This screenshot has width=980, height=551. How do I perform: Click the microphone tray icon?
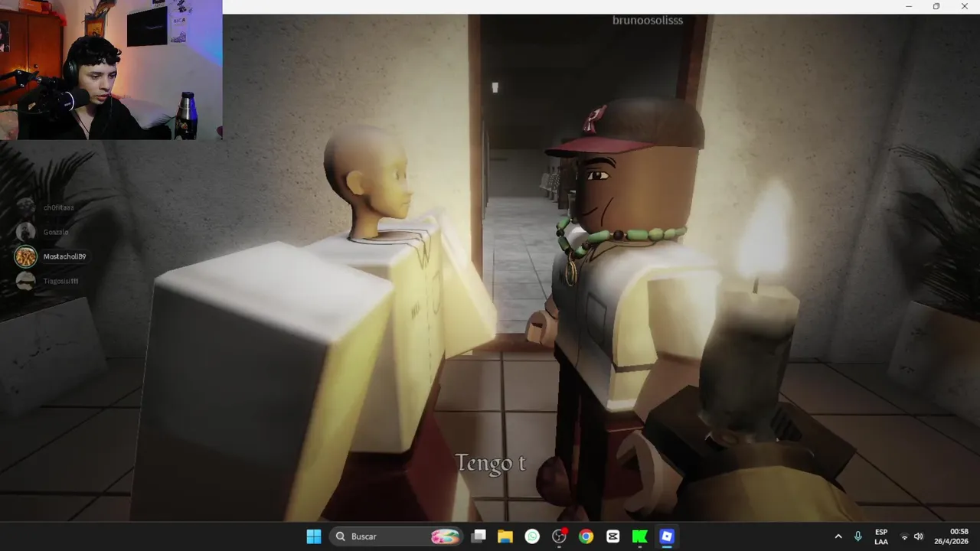[x=858, y=536]
